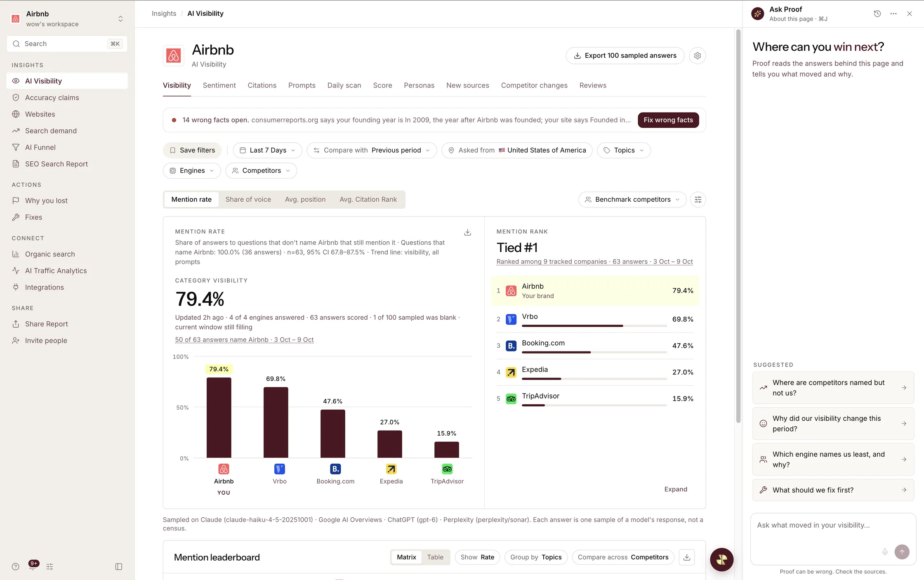Switch leaderboard to Table view

coord(435,557)
